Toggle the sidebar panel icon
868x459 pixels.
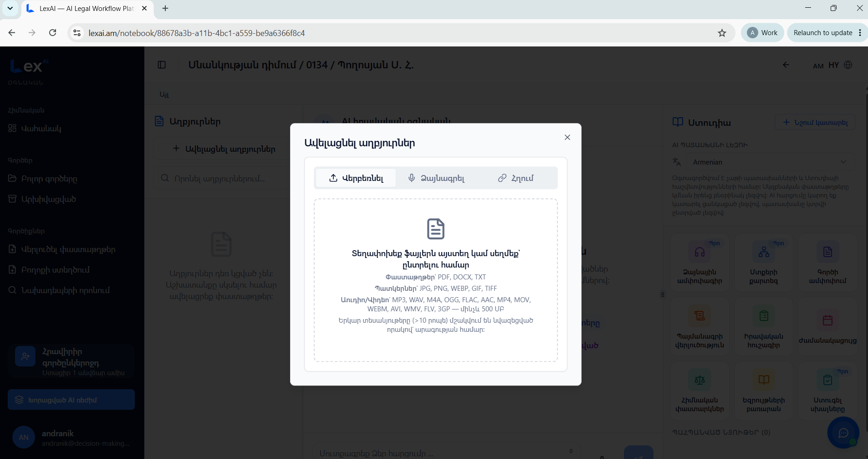tap(162, 65)
